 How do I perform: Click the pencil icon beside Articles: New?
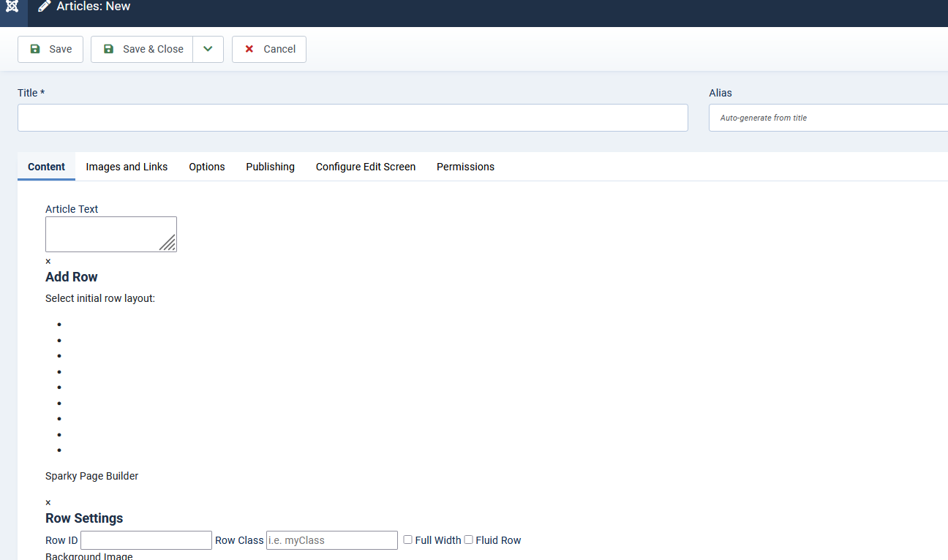[45, 7]
